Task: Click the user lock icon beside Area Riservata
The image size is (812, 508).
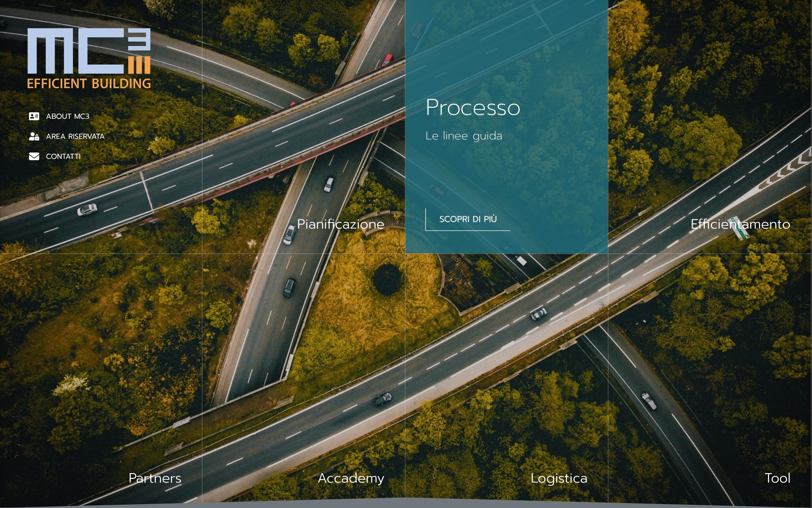Action: tap(34, 136)
